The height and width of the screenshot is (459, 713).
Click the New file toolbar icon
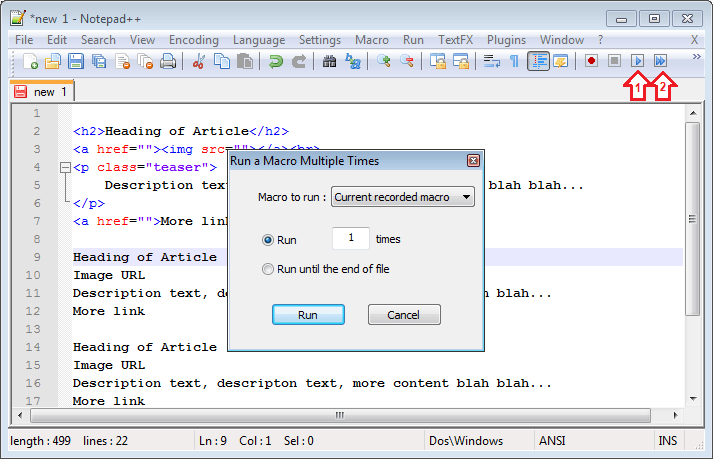click(31, 61)
